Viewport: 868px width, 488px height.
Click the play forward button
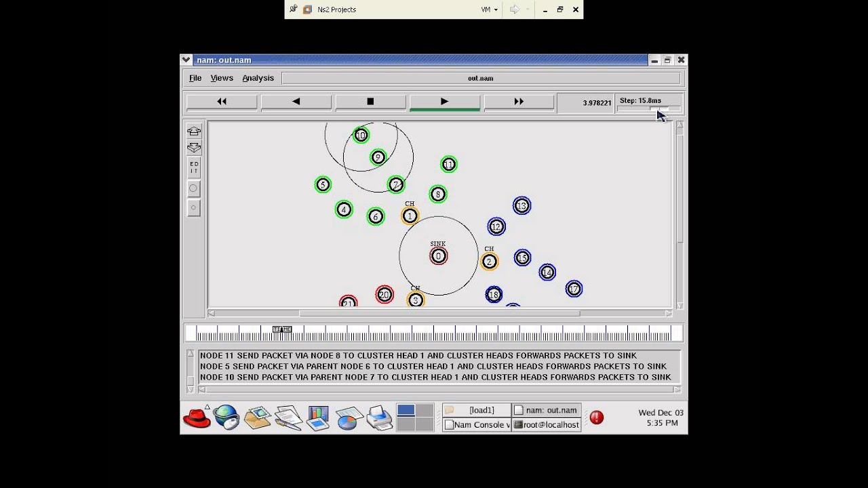pos(444,102)
